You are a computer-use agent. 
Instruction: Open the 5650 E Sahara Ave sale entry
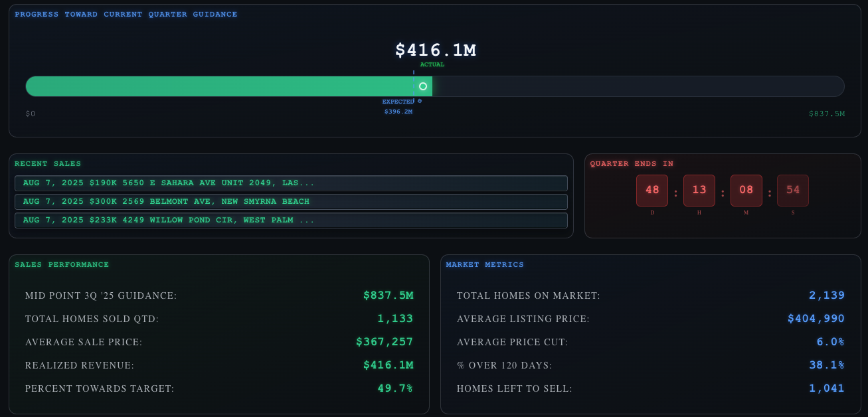tap(291, 183)
